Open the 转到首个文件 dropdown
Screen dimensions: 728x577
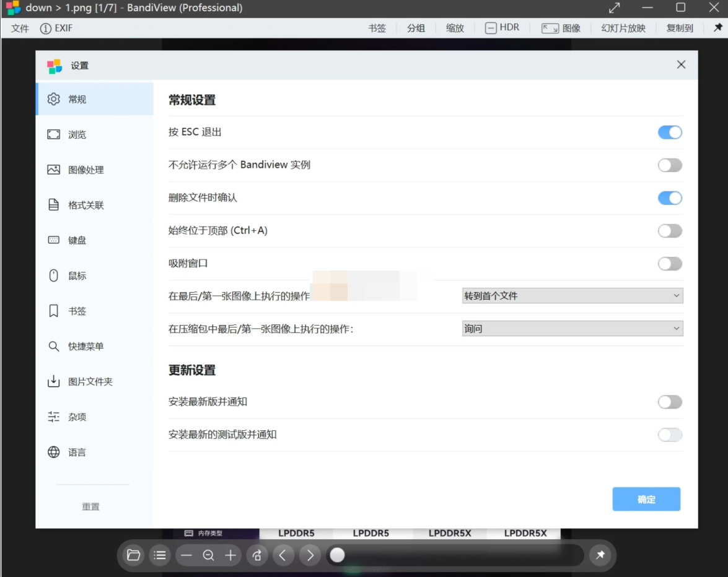click(572, 296)
